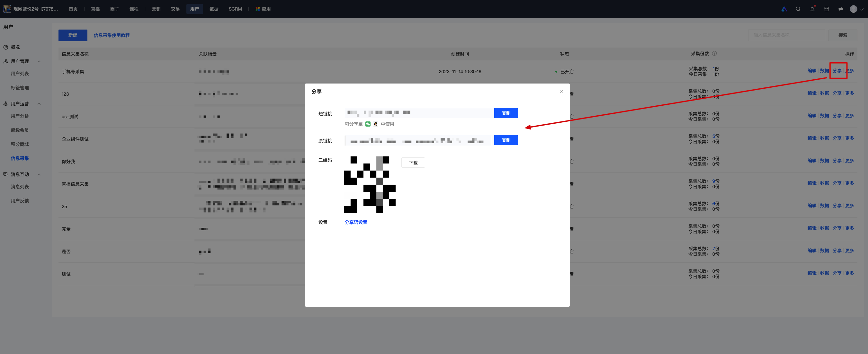868x354 pixels.
Task: Click 编辑 for 企业组件测试 row
Action: coord(812,138)
